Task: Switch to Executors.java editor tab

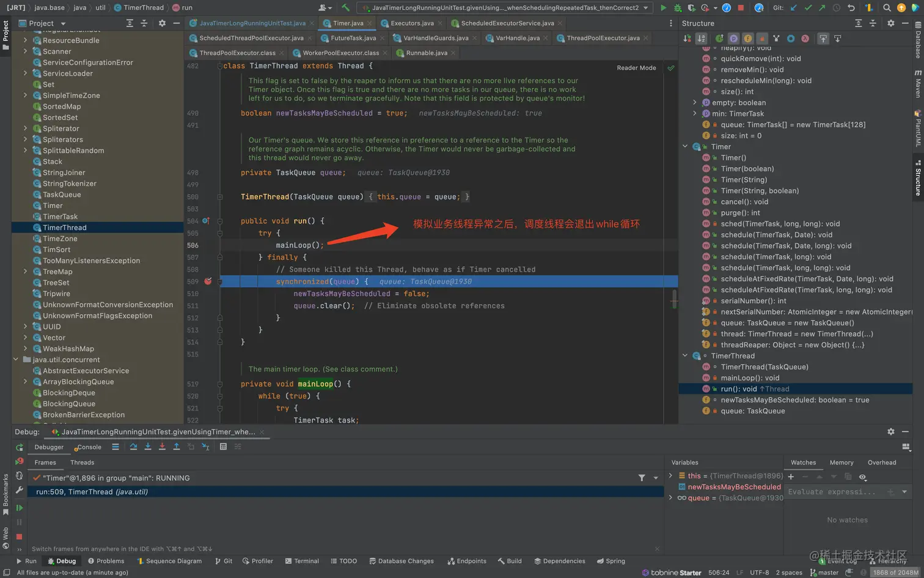Action: [412, 23]
